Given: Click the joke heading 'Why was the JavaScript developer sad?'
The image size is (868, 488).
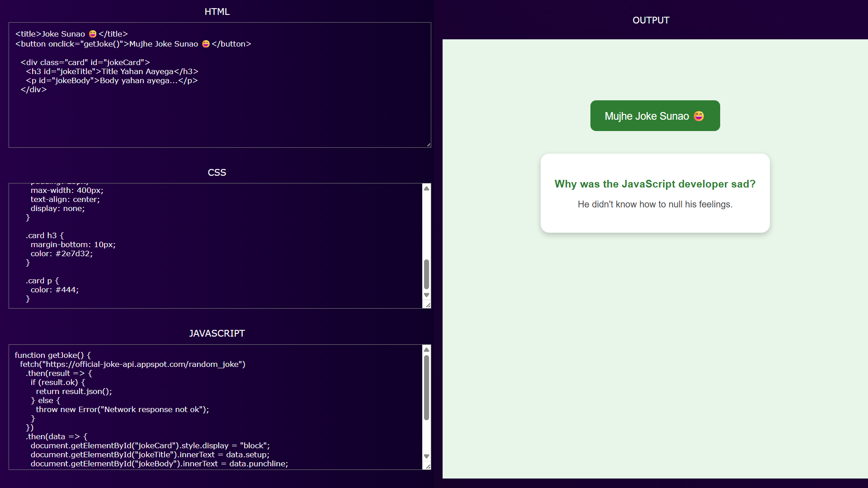Looking at the screenshot, I should pyautogui.click(x=655, y=184).
